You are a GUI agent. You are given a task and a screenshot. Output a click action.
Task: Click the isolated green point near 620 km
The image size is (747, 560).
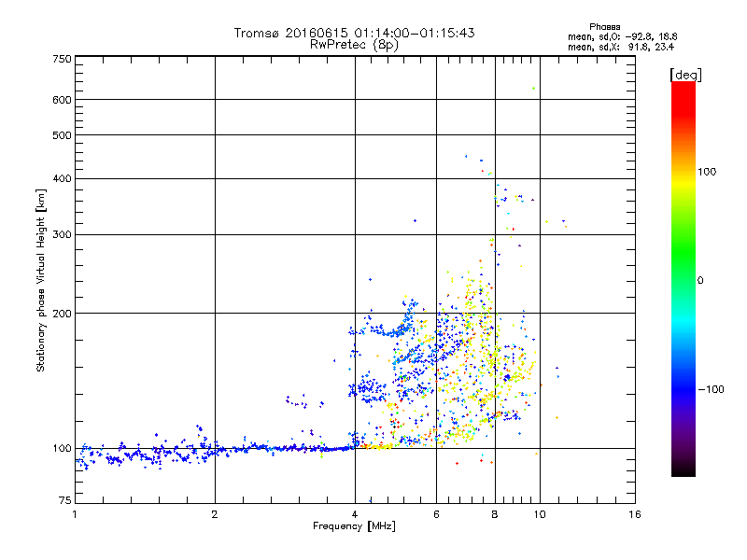coord(533,88)
